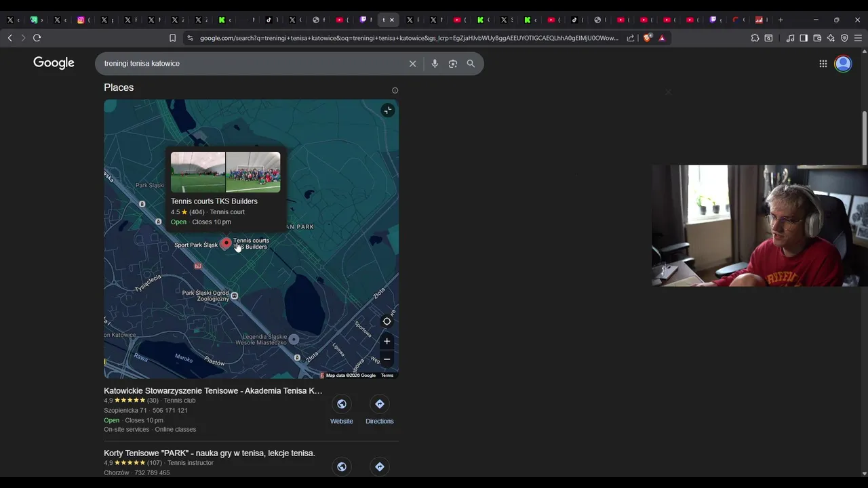This screenshot has width=868, height=488.
Task: Open the Tennis courts TKS Builders card title
Action: click(214, 201)
